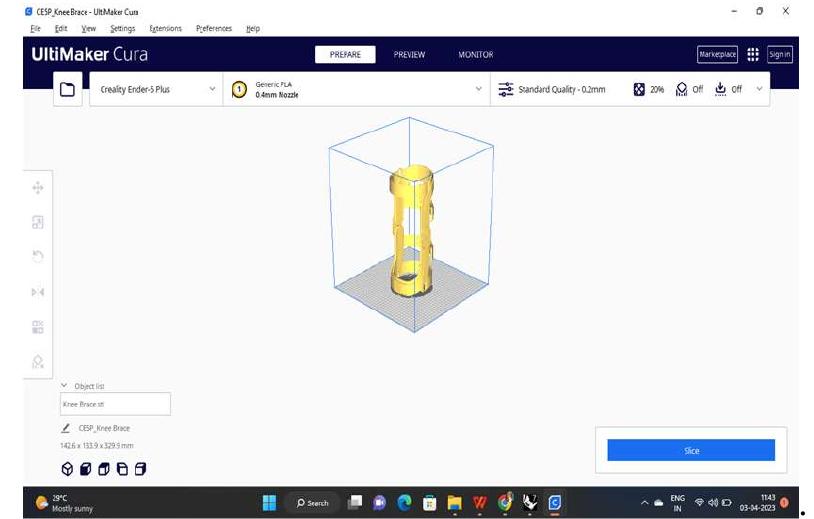Select the Move tool
The height and width of the screenshot is (519, 814).
[38, 188]
